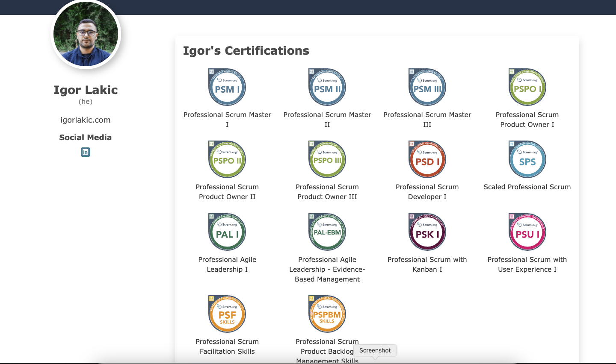Click the Professional Scrum Developer I label

[x=427, y=192]
